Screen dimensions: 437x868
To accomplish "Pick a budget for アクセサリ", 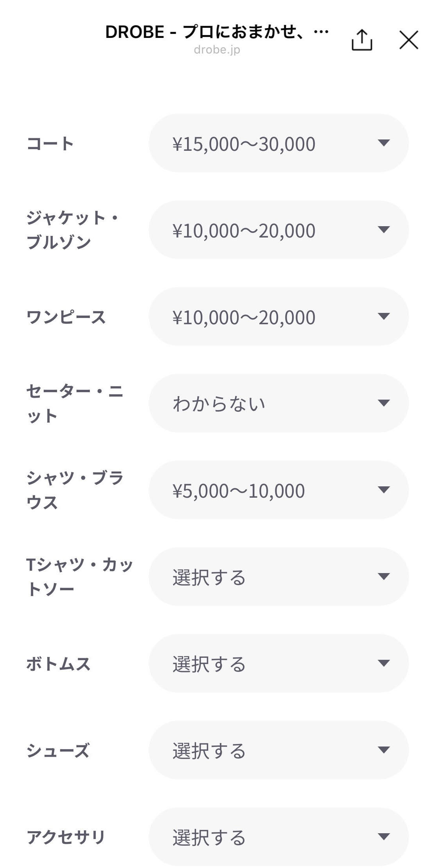I will point(278,837).
